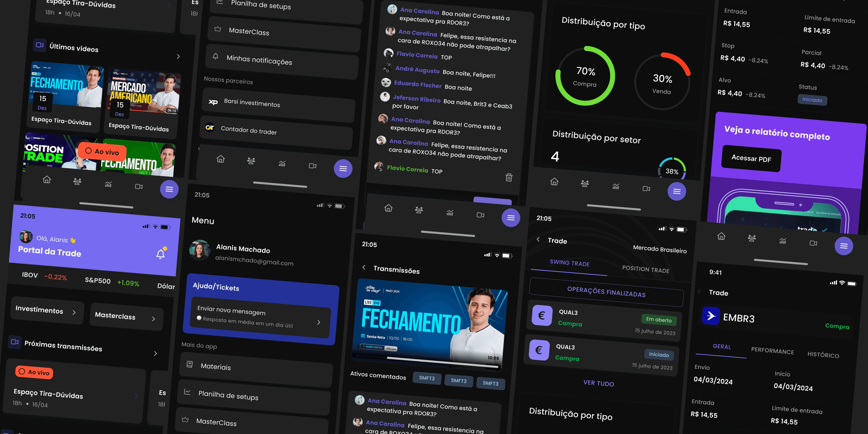Screen dimensions: 868x434
Task: Tap orange Ao vivo button over video thumbnails
Action: 102,151
